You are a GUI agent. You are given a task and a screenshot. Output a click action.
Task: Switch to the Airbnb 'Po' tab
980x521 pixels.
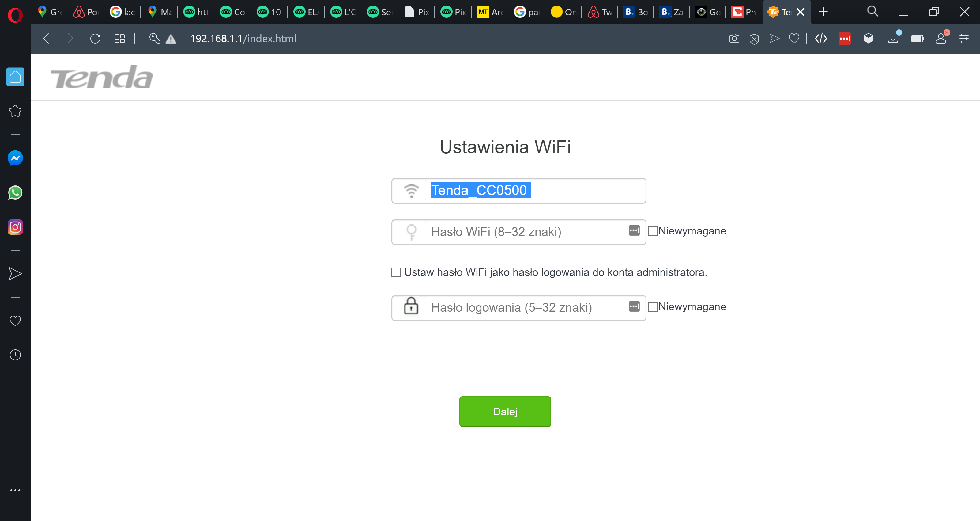point(86,12)
